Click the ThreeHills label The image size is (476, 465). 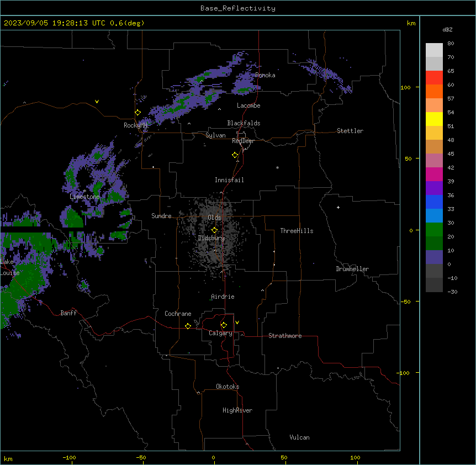click(297, 231)
